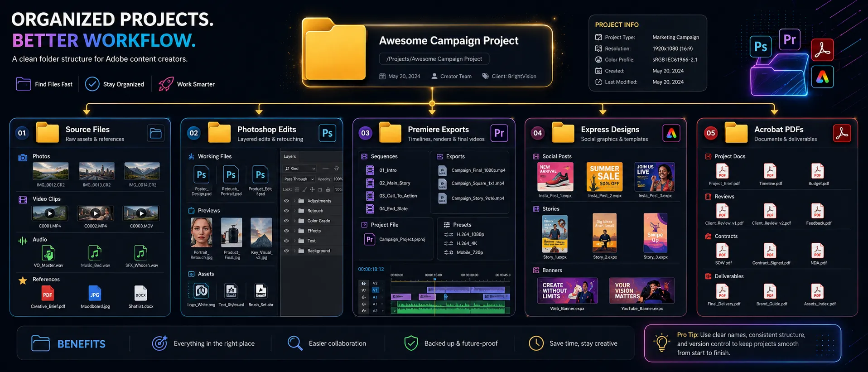868x372 pixels.
Task: Play the C0002.MP4 video clip
Action: (95, 213)
